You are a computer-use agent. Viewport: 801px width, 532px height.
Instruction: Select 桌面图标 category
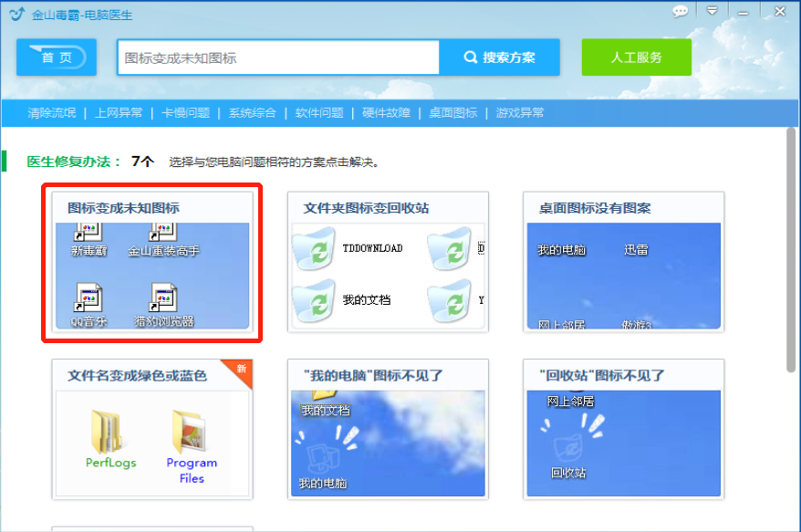click(x=453, y=113)
